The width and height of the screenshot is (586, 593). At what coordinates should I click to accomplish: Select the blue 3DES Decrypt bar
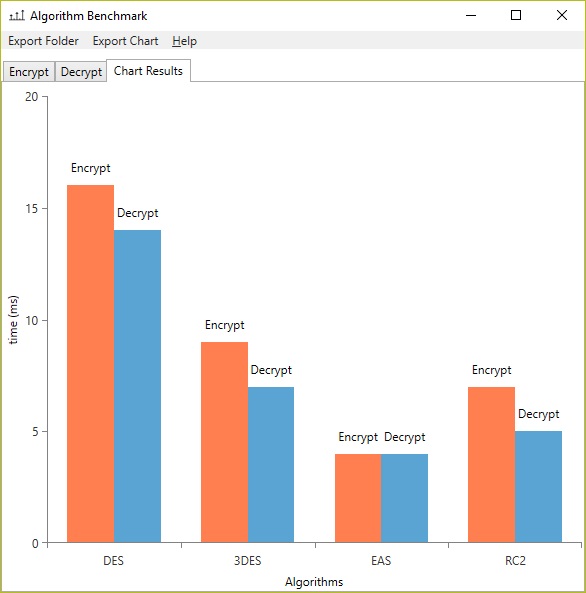271,464
